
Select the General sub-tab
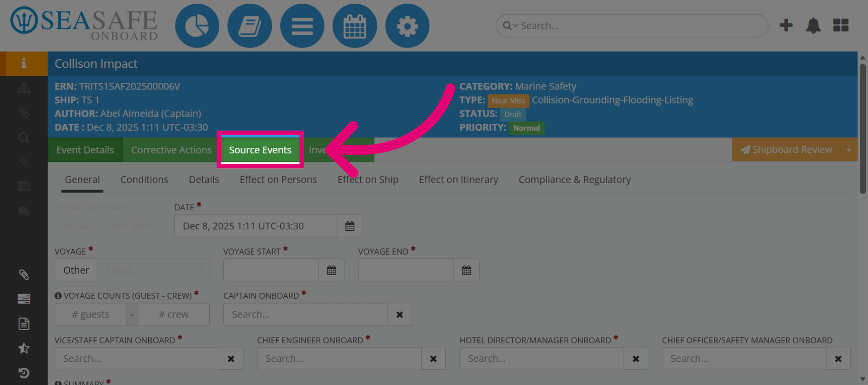click(82, 180)
